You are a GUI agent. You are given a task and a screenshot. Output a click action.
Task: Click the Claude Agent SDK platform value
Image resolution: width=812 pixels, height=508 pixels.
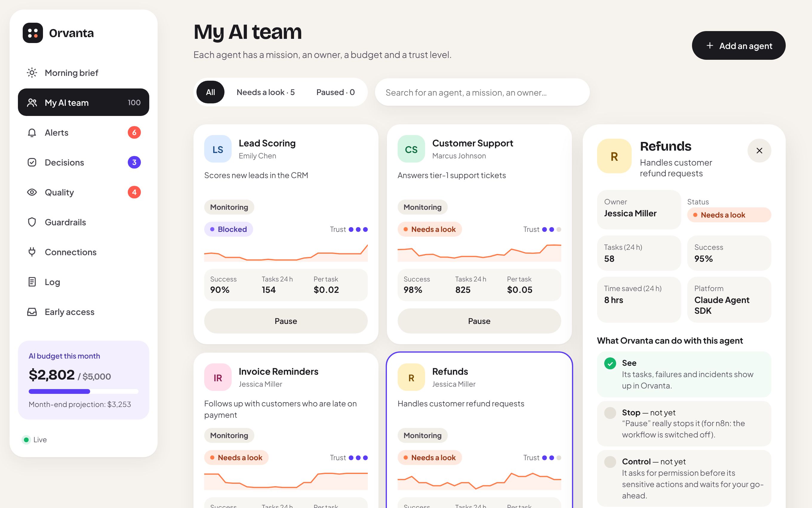click(x=722, y=305)
